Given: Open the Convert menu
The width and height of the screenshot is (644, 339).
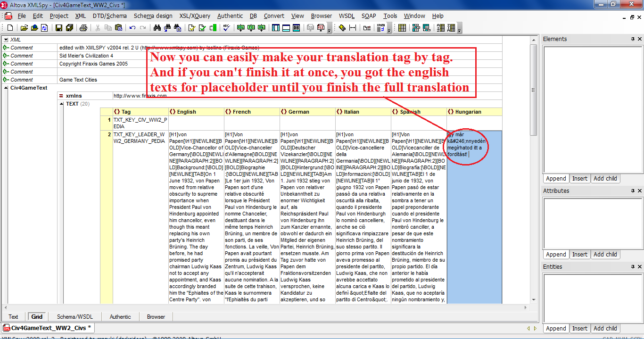Looking at the screenshot, I should coord(274,16).
